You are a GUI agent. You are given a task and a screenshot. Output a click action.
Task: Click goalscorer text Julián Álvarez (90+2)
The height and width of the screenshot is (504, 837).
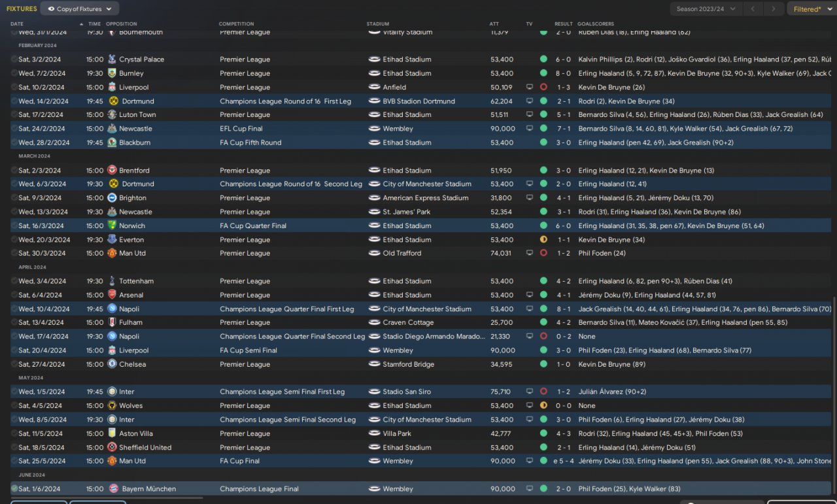612,392
